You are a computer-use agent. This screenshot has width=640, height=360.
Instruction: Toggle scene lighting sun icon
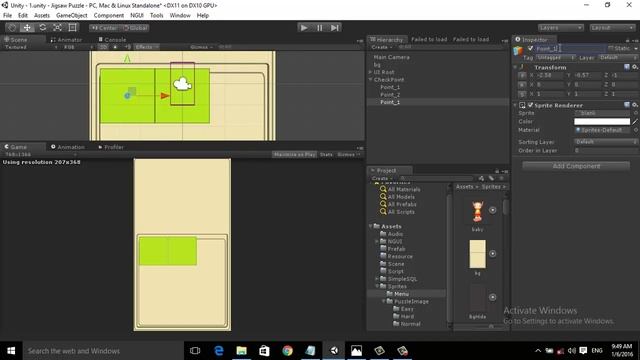click(x=116, y=47)
